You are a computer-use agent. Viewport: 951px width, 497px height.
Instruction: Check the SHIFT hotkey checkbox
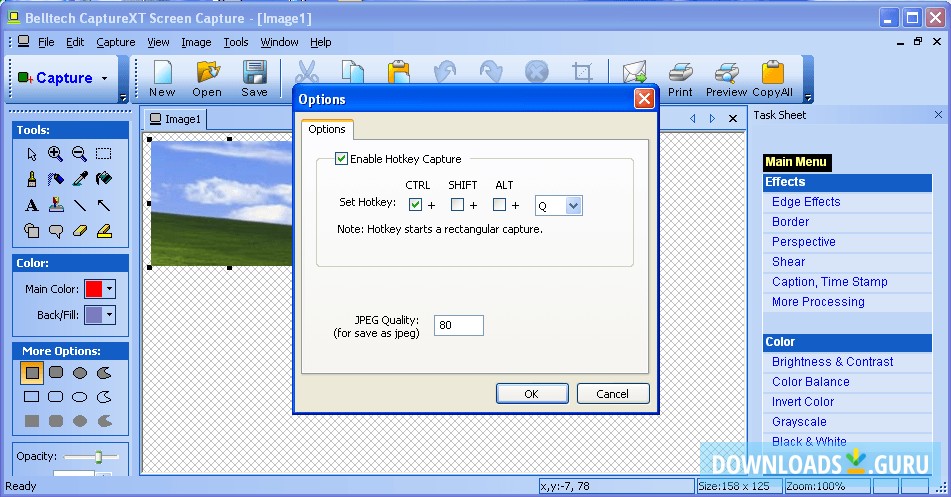457,205
